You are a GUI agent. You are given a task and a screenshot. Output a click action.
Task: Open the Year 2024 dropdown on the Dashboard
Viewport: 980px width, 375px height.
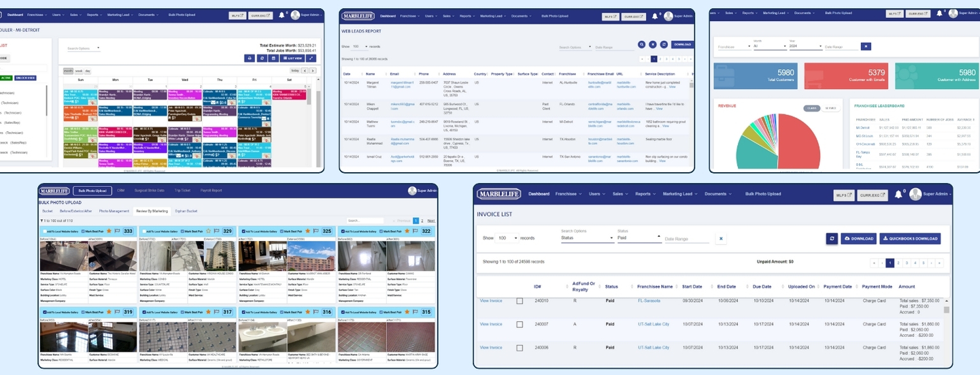click(x=806, y=46)
